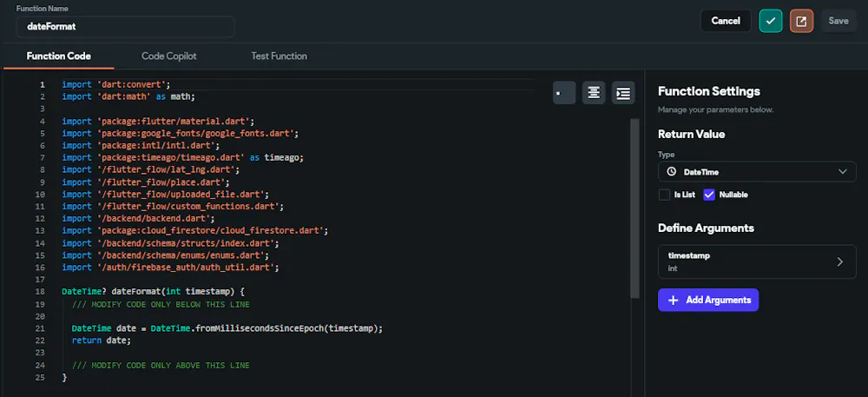Click the center-align format code icon
868x397 pixels.
[x=594, y=93]
